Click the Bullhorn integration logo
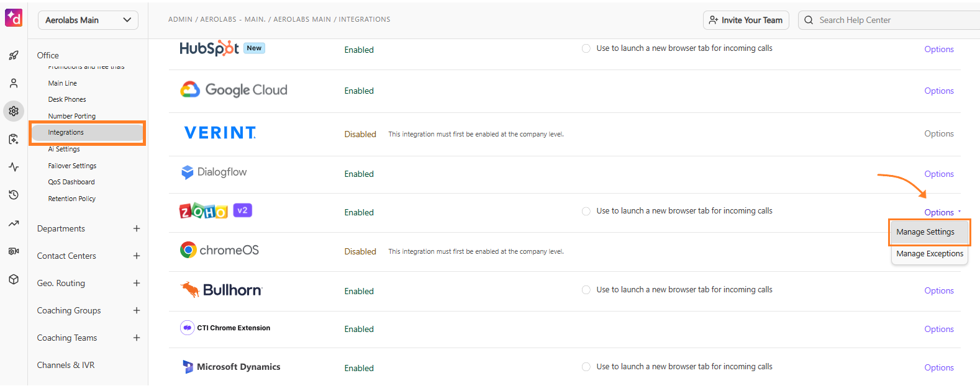 tap(221, 290)
